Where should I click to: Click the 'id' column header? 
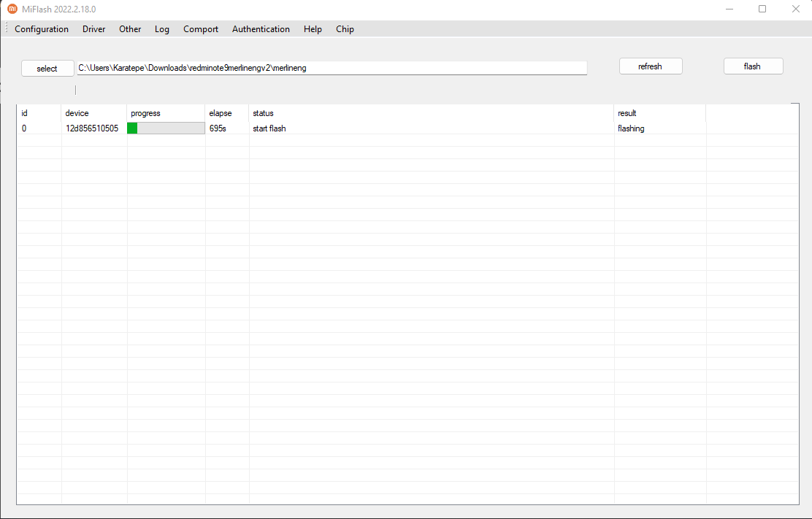[39, 113]
